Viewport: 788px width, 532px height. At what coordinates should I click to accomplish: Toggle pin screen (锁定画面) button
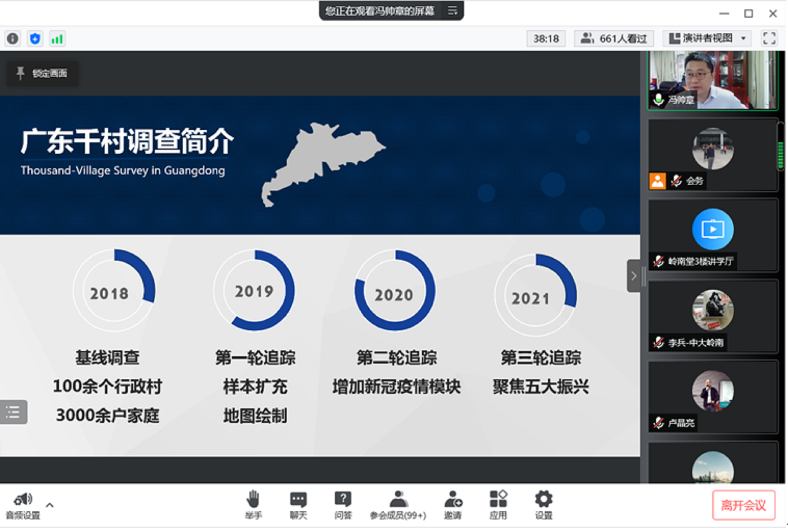42,73
